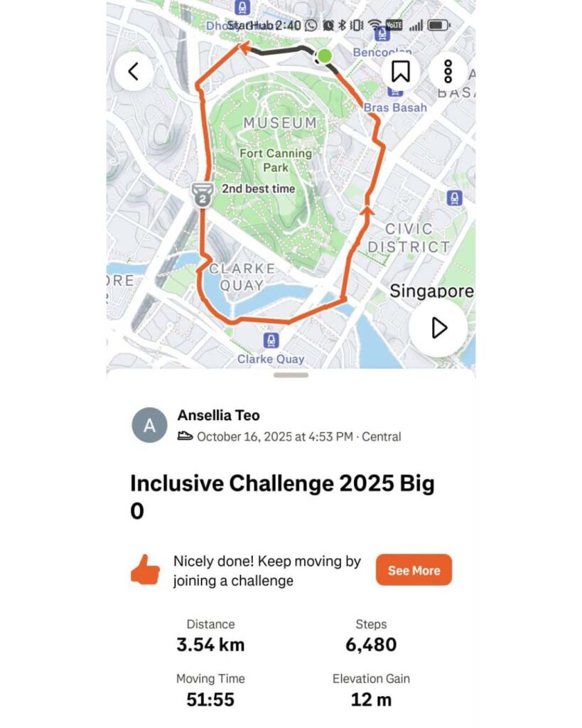Tap the back arrow button
582x728 pixels.
[x=133, y=71]
